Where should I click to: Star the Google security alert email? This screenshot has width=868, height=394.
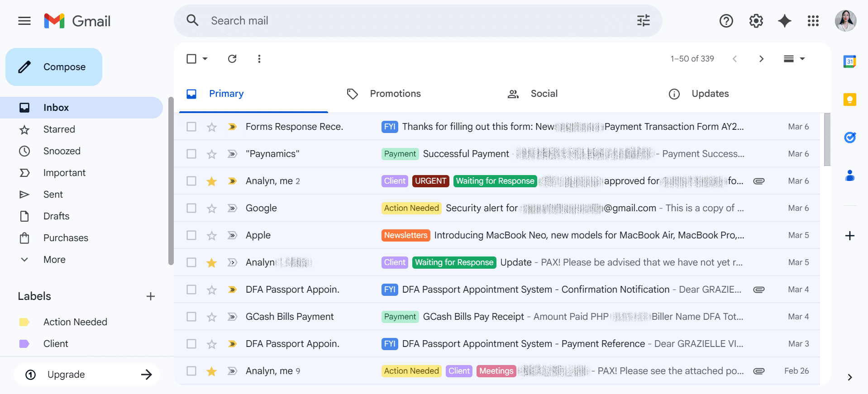pos(211,208)
